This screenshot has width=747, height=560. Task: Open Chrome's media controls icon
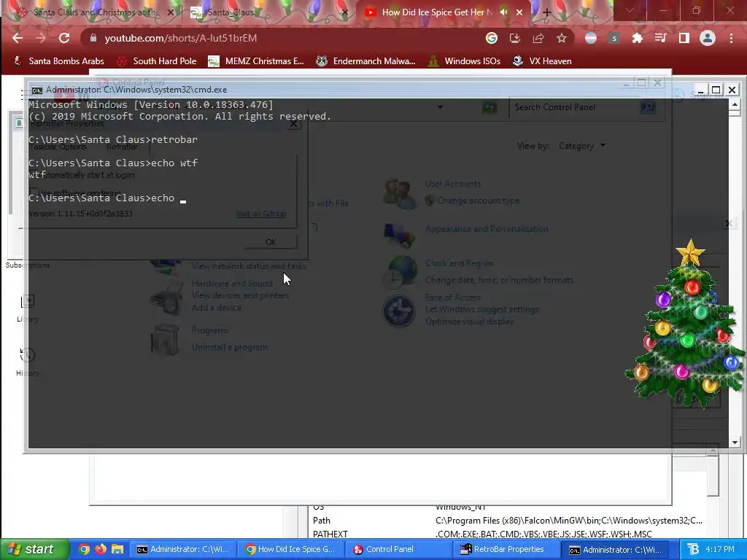660,38
